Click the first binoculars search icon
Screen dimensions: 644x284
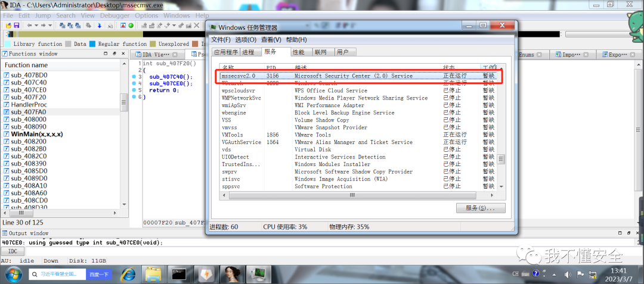[63, 26]
